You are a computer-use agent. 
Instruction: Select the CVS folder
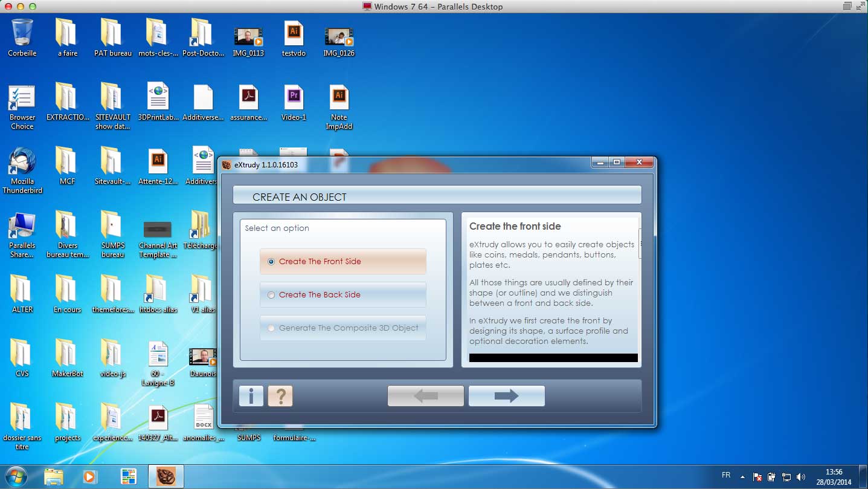pyautogui.click(x=22, y=358)
